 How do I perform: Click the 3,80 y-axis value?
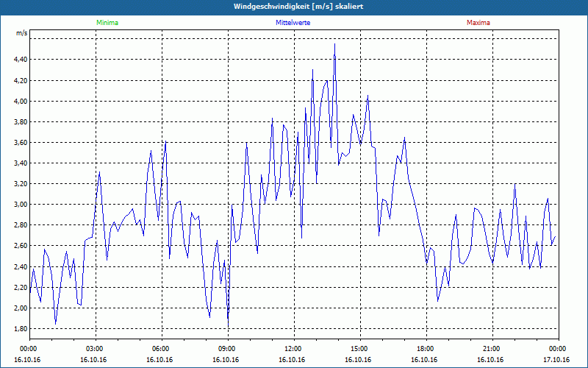click(21, 121)
